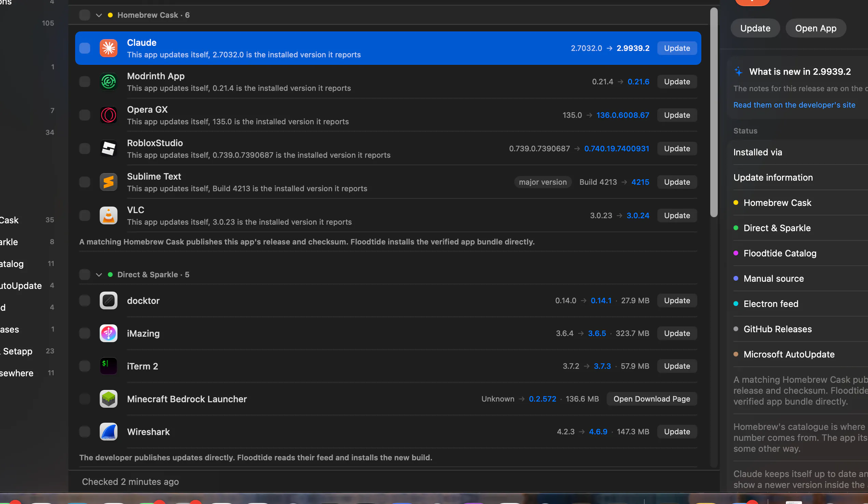Select all in Direct & Sparkle group checkbox
The width and height of the screenshot is (868, 504).
pyautogui.click(x=84, y=274)
